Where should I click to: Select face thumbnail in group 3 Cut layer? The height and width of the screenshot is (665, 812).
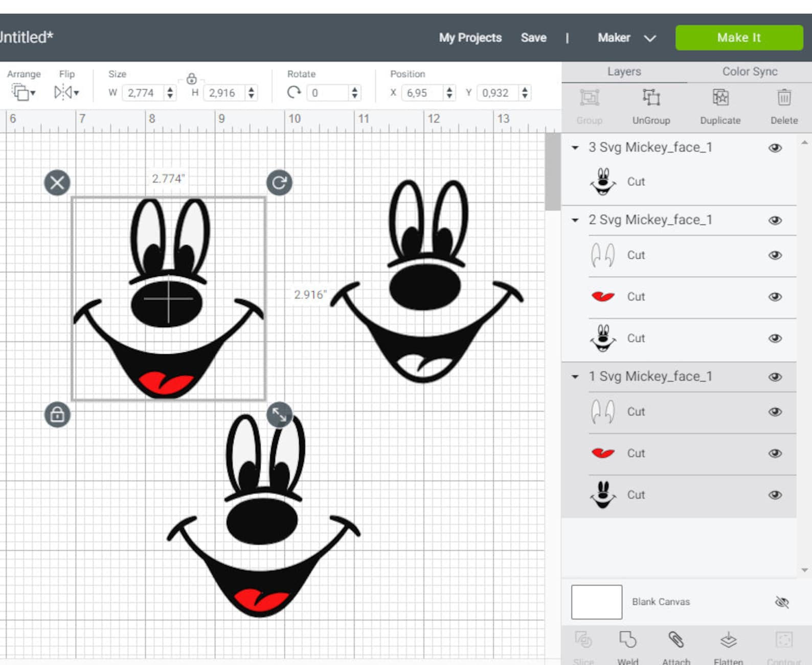pos(603,181)
